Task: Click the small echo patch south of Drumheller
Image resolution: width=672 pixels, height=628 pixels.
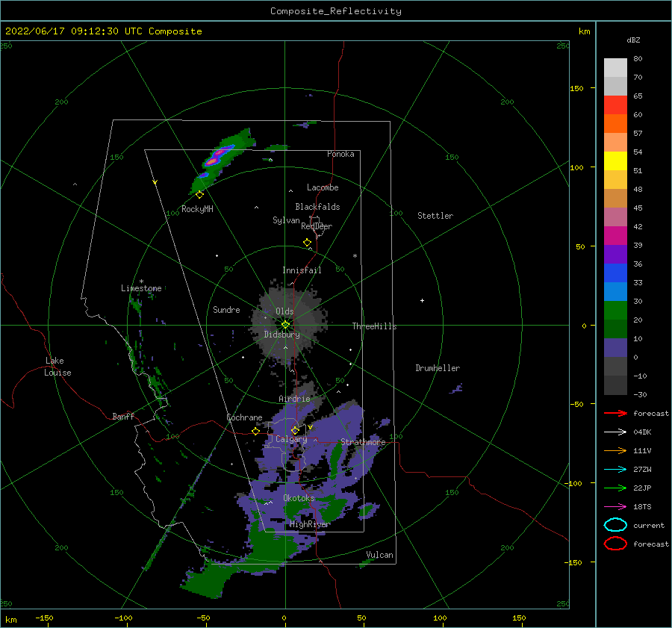Action: [456, 389]
